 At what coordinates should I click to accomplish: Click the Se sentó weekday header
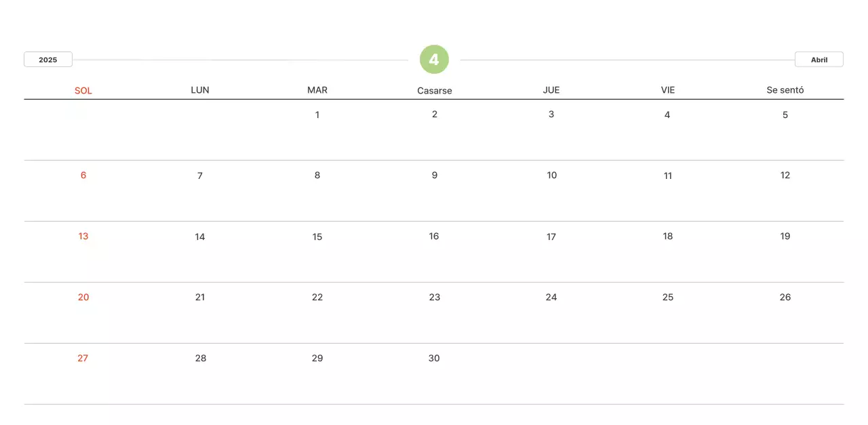785,90
